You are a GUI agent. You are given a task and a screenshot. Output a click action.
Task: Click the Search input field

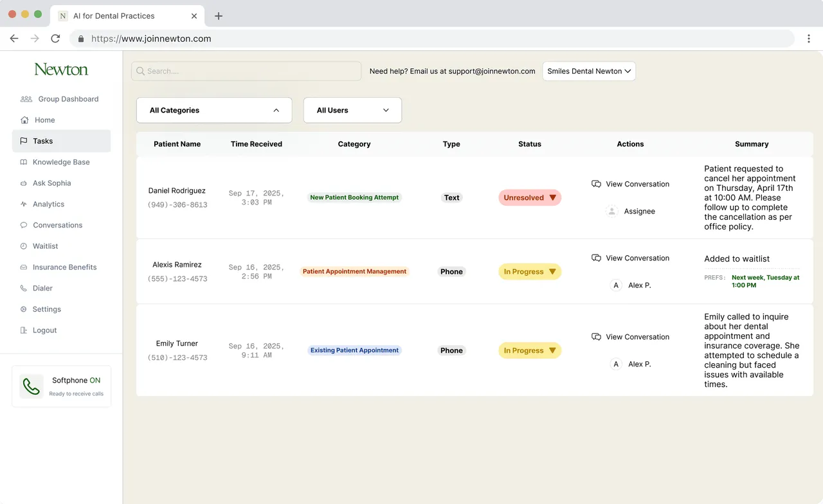(246, 71)
